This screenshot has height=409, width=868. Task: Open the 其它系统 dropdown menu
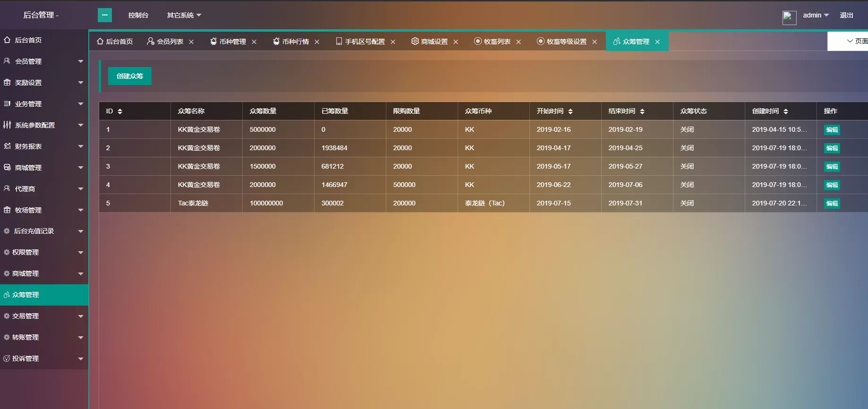click(184, 15)
